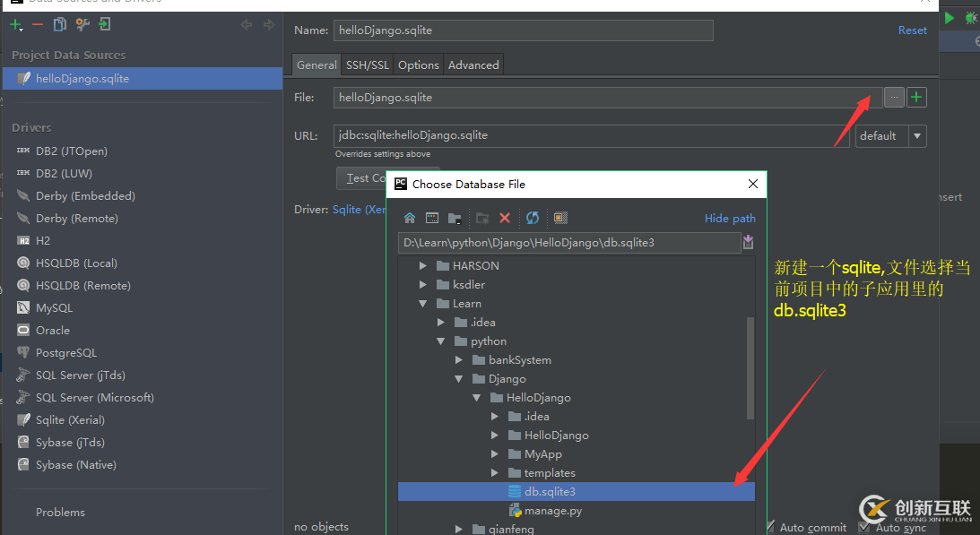
Task: Refresh the file tree in Choose Database File
Action: point(532,218)
